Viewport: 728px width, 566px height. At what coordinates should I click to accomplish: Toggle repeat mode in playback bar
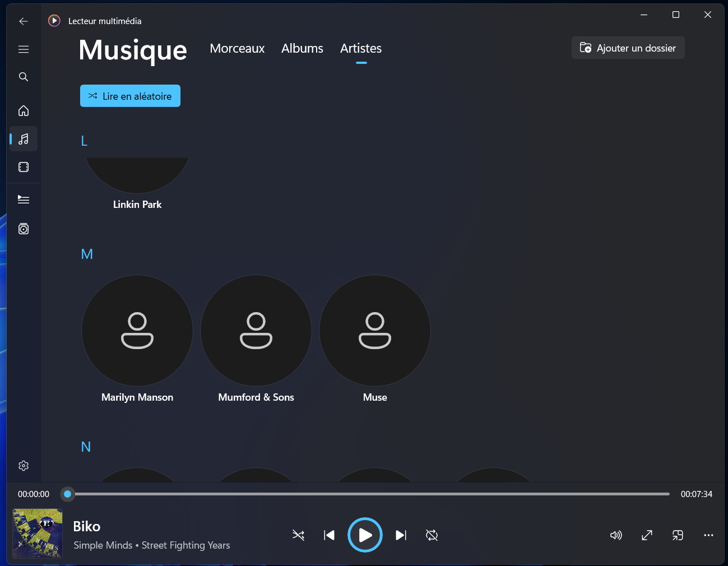point(432,535)
